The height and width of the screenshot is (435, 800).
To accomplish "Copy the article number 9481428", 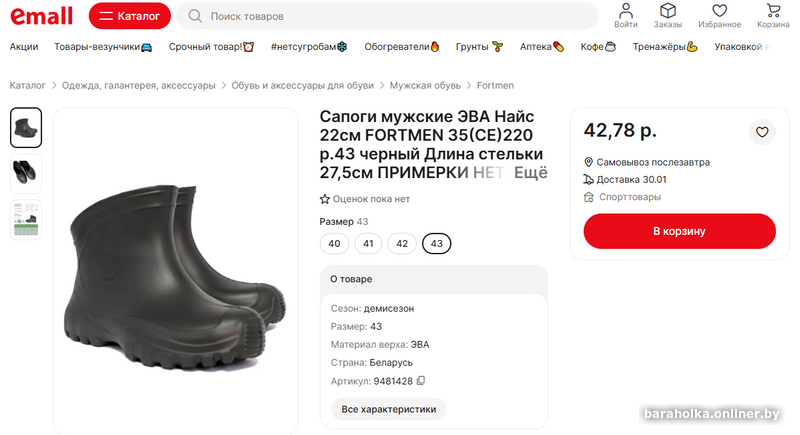I will (421, 381).
